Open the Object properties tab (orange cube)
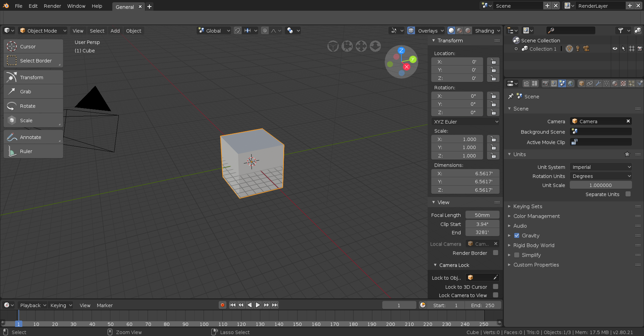 582,84
